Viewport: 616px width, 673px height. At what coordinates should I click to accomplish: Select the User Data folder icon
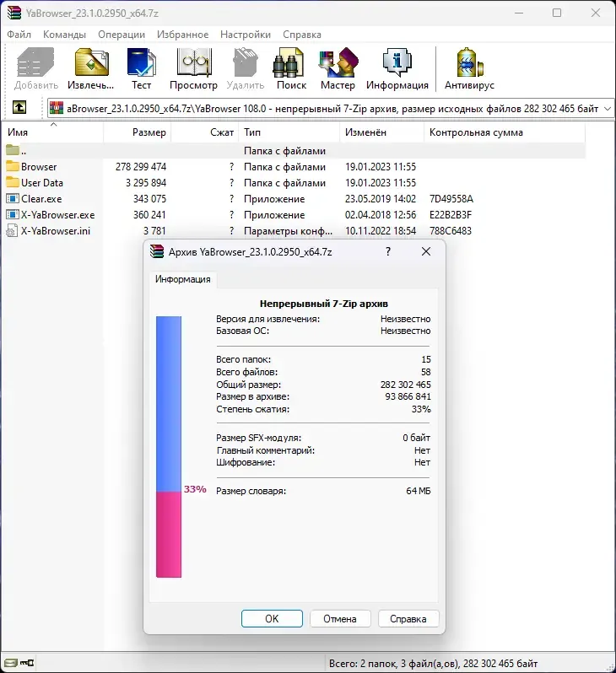pyautogui.click(x=13, y=182)
